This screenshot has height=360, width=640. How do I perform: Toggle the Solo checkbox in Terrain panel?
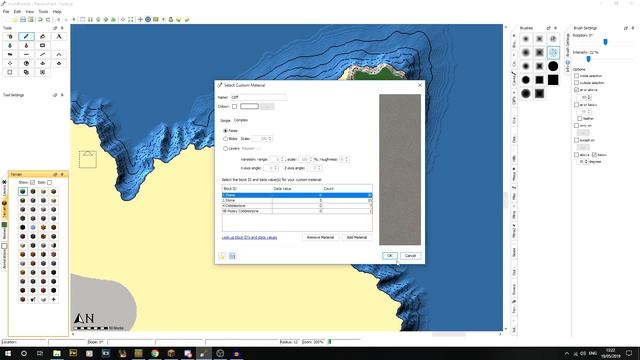[x=49, y=182]
